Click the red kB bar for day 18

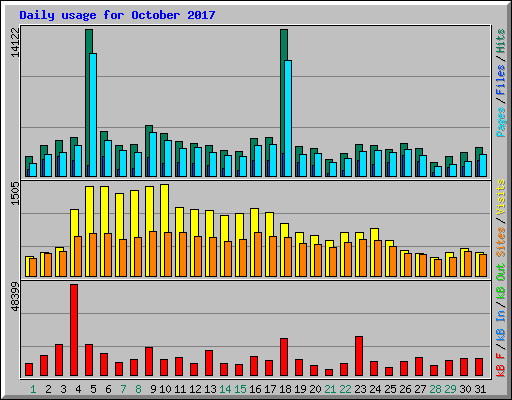click(284, 357)
